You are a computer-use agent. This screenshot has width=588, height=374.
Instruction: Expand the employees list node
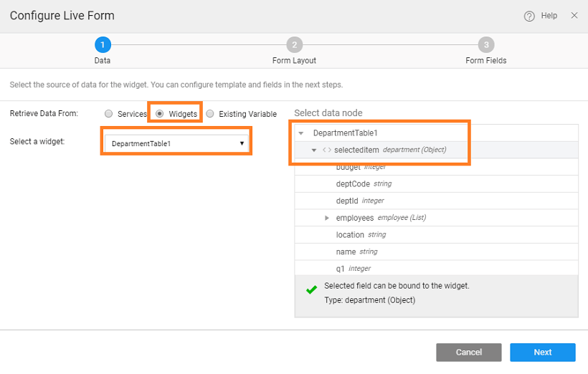coord(327,218)
